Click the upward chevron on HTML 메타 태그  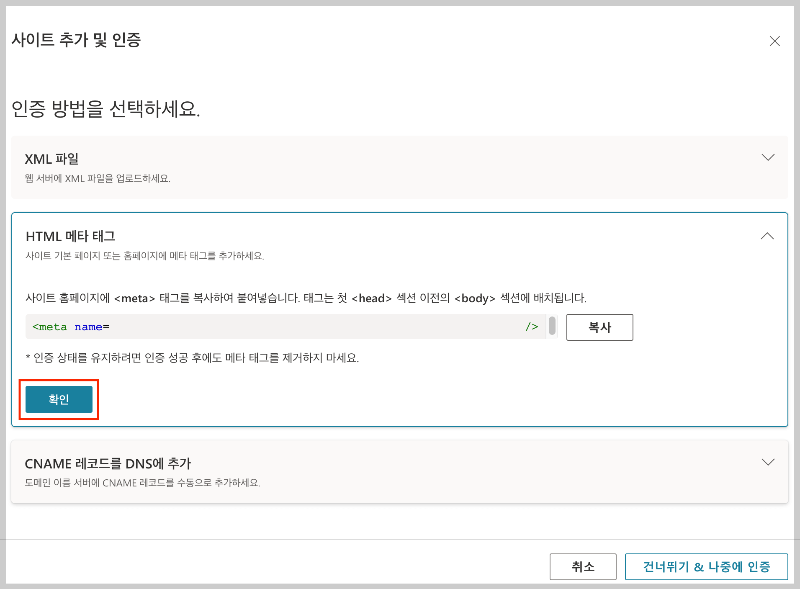pyautogui.click(x=768, y=235)
